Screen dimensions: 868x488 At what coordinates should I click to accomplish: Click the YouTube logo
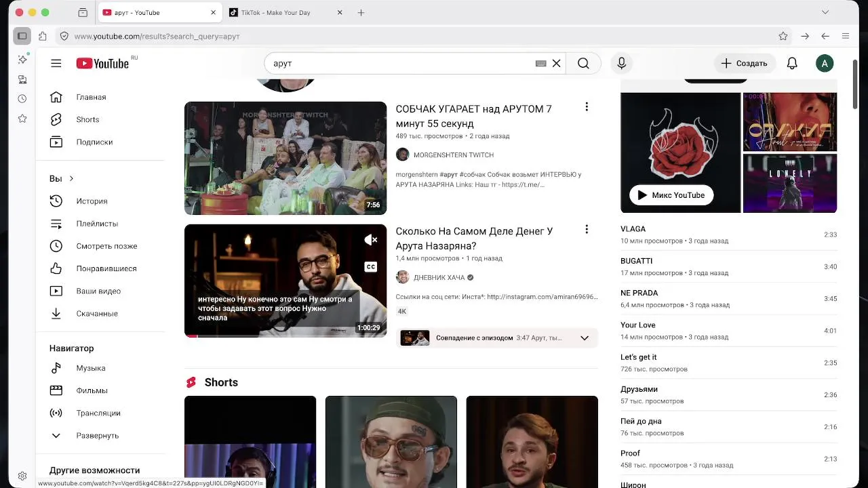click(102, 63)
